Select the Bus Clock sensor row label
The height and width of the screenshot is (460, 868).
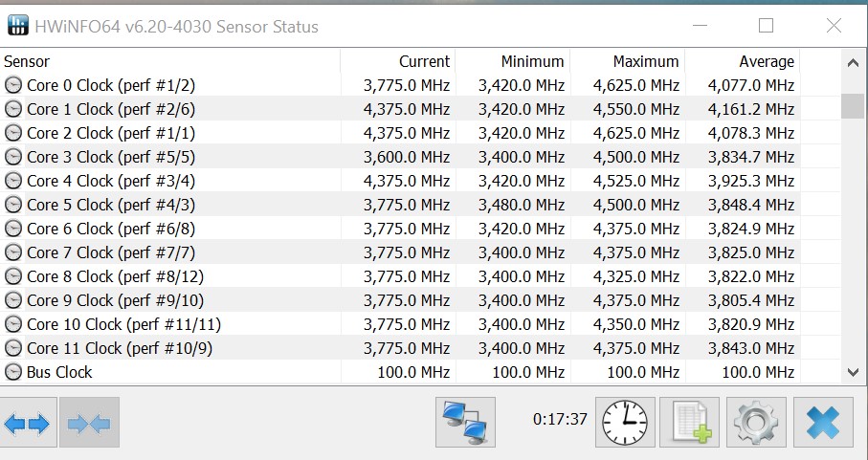(x=59, y=372)
